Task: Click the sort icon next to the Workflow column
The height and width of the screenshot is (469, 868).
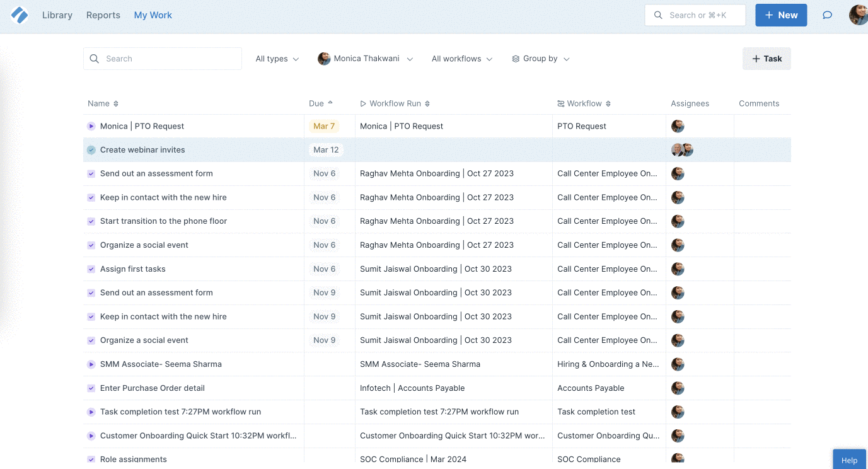Action: click(x=608, y=104)
